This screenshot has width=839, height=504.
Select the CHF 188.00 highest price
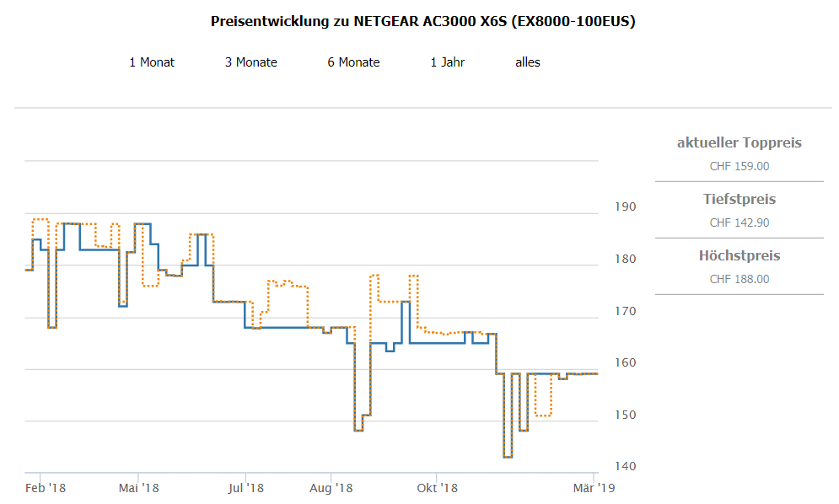(x=739, y=279)
